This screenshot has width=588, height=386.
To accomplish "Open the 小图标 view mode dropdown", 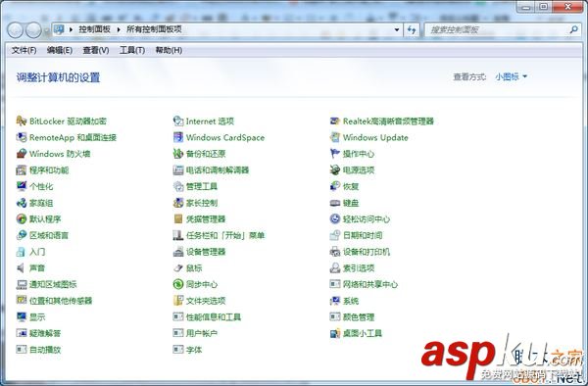I will 512,76.
